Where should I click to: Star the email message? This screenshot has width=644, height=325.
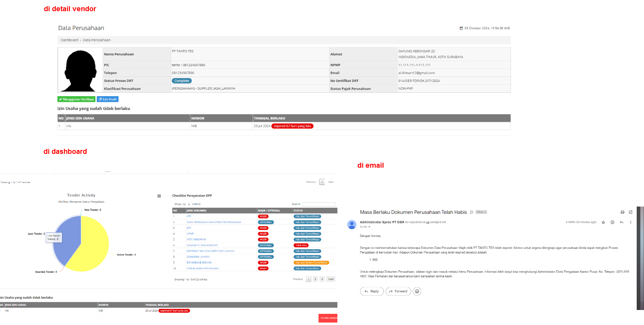point(603,222)
